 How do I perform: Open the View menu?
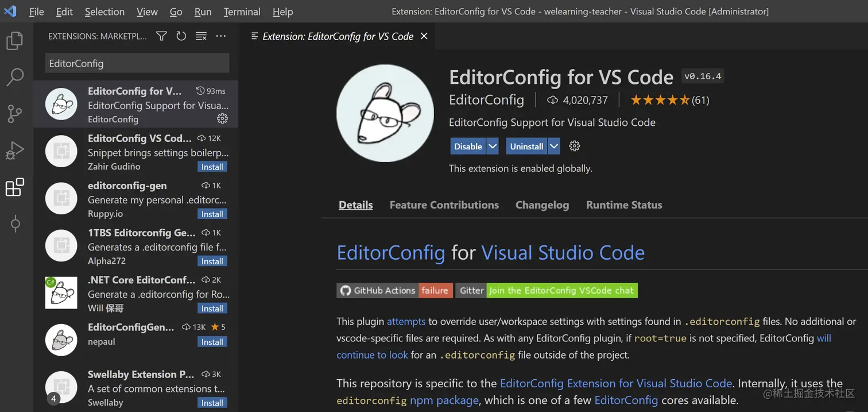147,11
